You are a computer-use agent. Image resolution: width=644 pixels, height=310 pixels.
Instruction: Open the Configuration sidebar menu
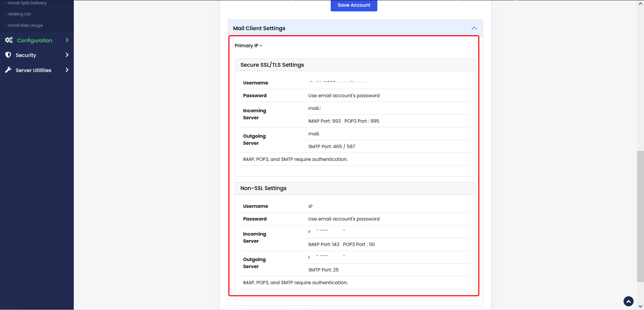tap(37, 40)
